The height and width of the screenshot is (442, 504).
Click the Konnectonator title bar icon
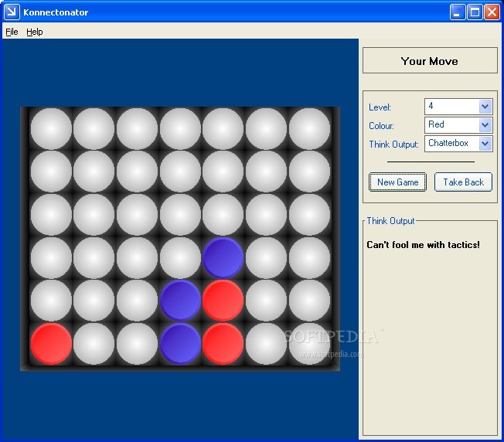[x=12, y=12]
